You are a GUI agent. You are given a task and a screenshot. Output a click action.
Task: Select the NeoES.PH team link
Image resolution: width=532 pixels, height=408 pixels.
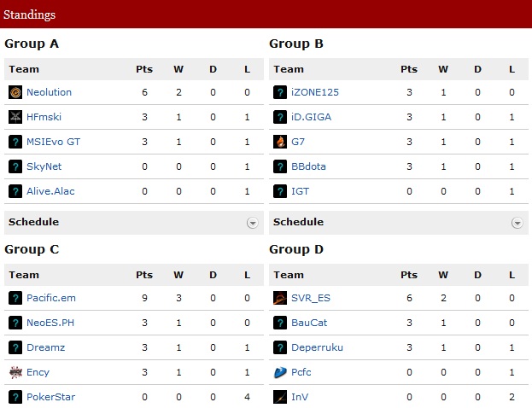coord(52,323)
